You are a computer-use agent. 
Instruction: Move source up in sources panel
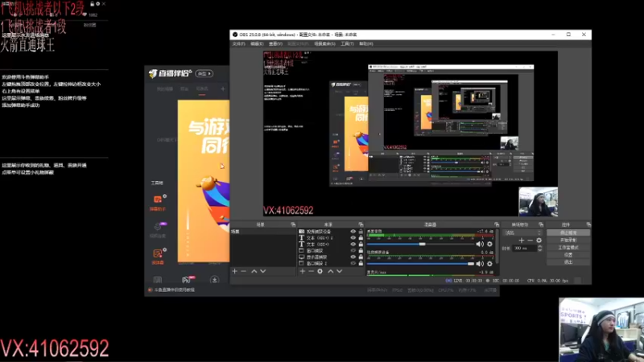coord(331,271)
